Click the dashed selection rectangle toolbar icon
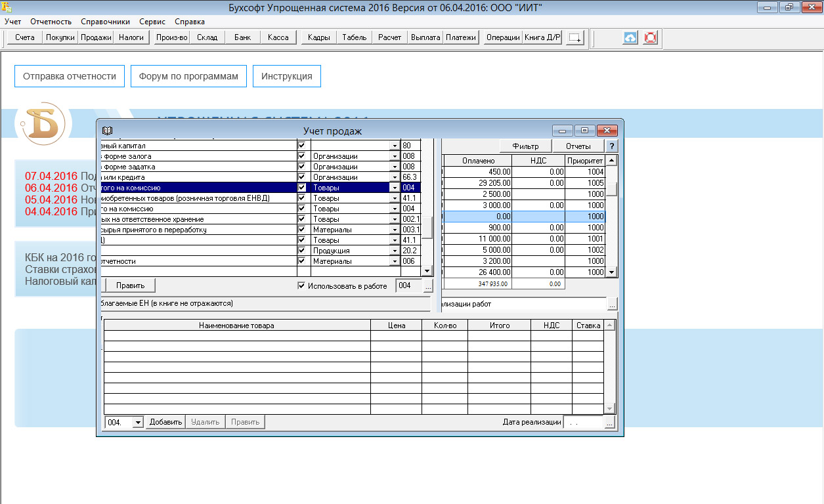Screen dimensions: 824x504 [575, 38]
